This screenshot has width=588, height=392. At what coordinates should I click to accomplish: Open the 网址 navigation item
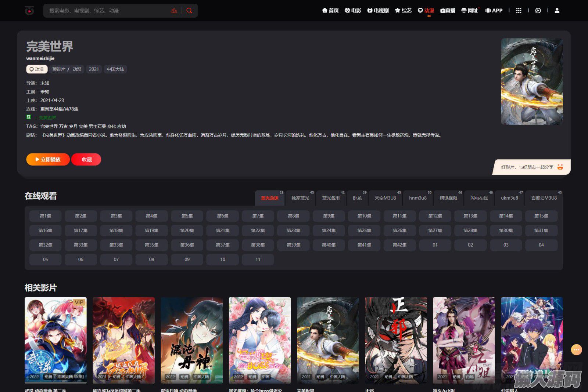(x=470, y=11)
